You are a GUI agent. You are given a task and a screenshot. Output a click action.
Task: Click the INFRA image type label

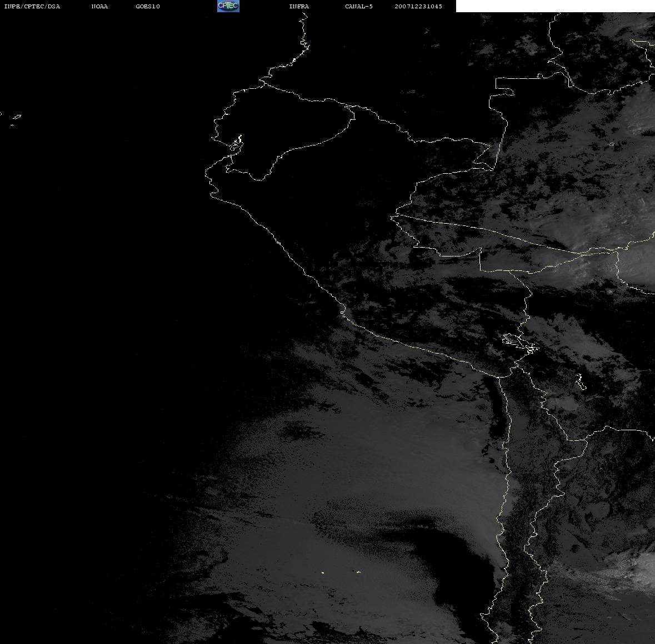tap(299, 7)
